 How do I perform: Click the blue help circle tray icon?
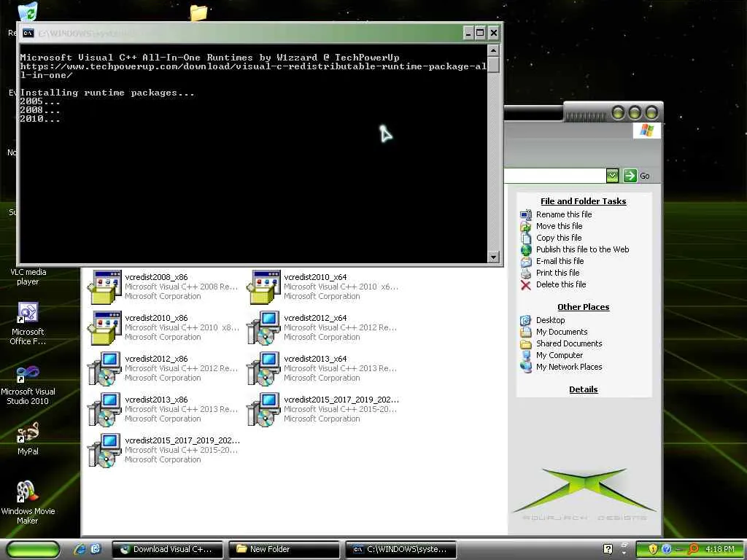point(667,549)
